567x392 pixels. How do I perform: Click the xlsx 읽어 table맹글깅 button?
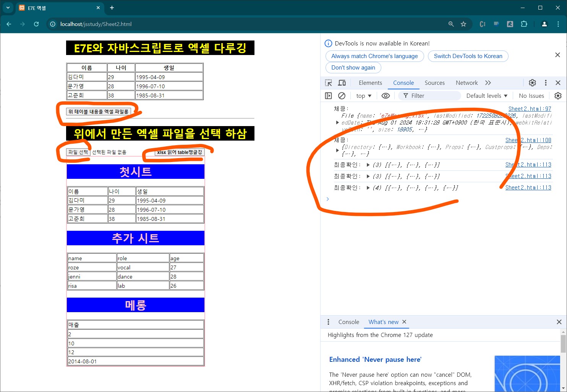(179, 152)
